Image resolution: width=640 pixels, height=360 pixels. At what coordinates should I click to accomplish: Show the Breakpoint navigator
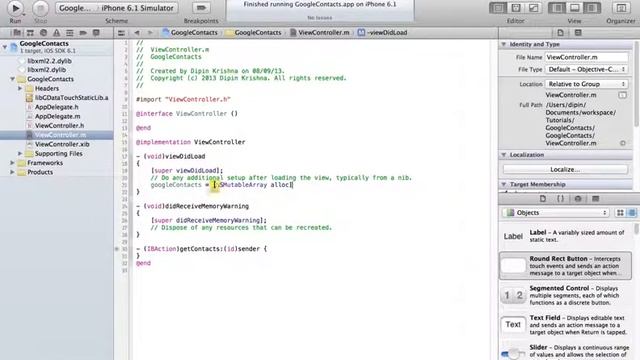click(83, 33)
